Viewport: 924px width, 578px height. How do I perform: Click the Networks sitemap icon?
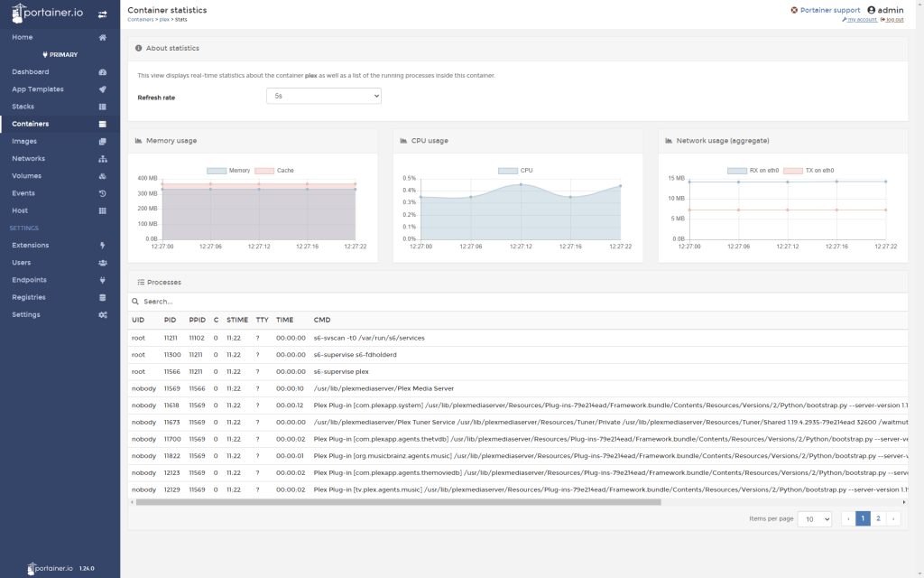tap(103, 159)
